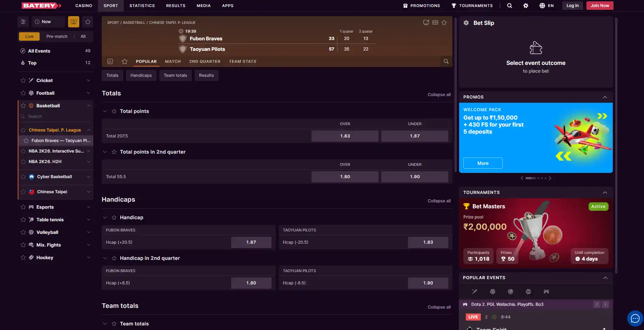Click the Log in button
The image size is (644, 330).
coord(572,6)
